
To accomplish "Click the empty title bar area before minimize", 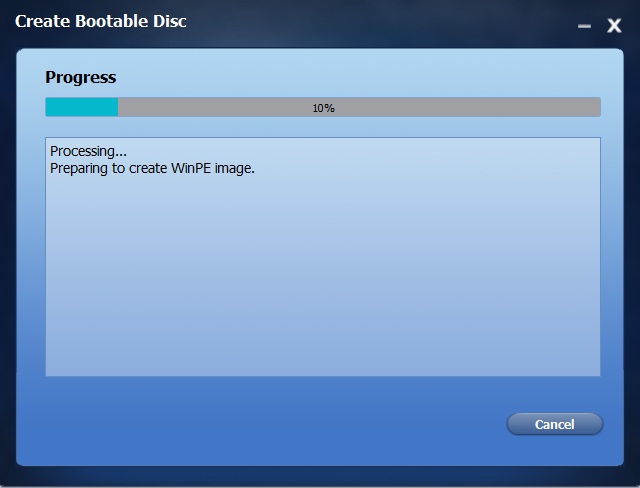I will [380, 22].
